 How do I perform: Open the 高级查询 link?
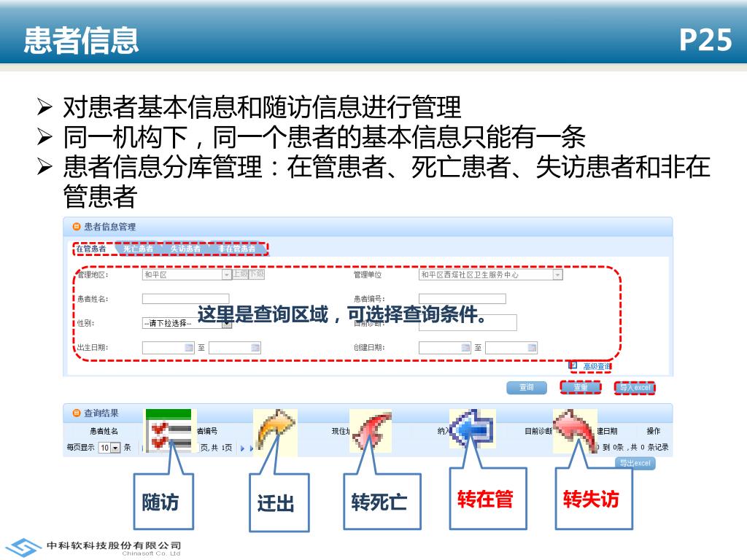pos(597,366)
